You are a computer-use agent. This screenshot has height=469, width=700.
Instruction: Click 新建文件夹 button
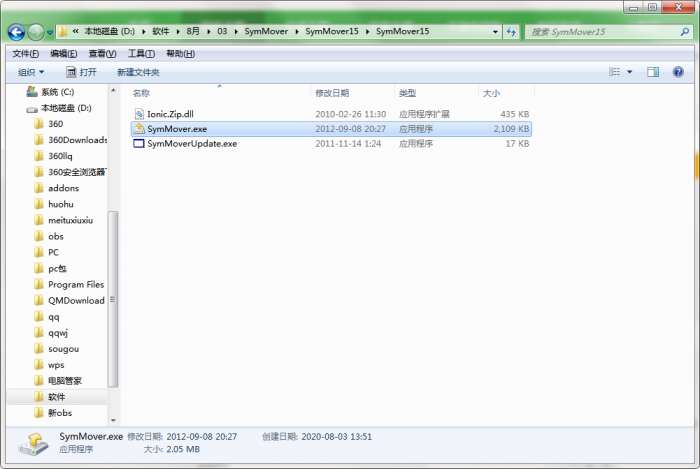(x=138, y=72)
